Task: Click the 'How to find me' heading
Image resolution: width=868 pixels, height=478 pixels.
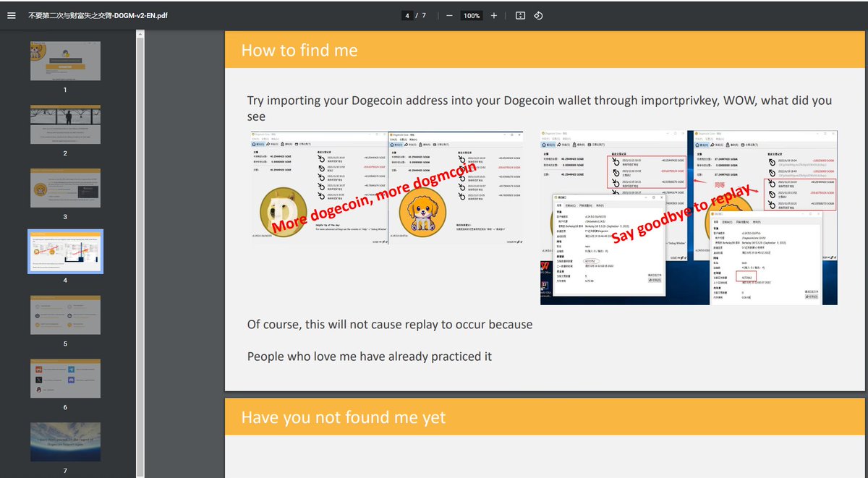Action: 299,50
